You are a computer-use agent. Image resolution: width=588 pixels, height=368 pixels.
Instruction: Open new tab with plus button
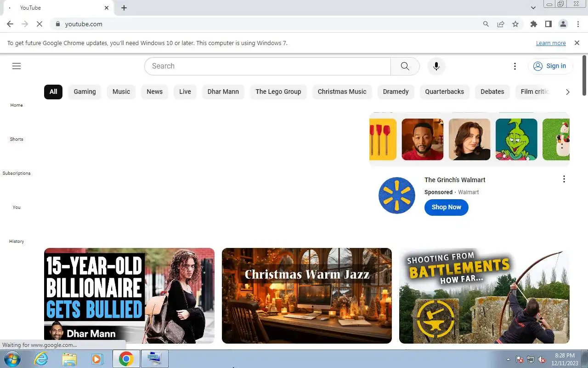coord(124,8)
